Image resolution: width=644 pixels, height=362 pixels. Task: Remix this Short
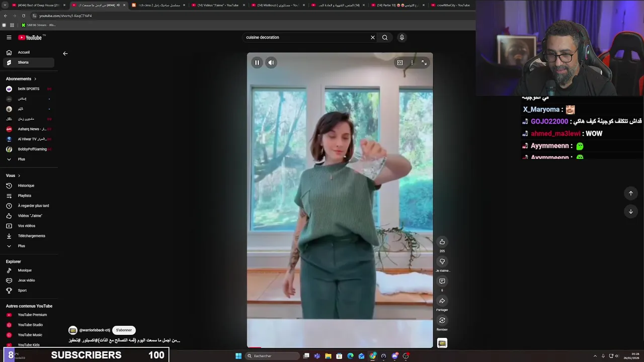coord(442,320)
